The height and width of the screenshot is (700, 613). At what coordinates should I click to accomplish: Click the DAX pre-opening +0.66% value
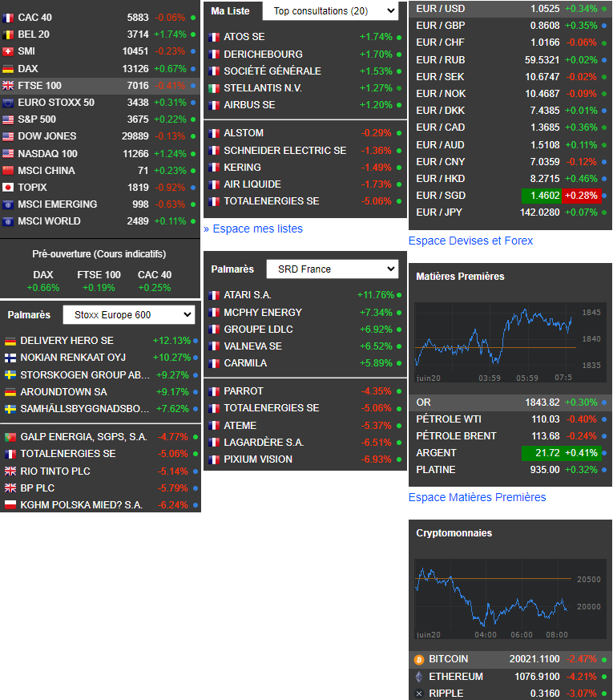point(43,288)
